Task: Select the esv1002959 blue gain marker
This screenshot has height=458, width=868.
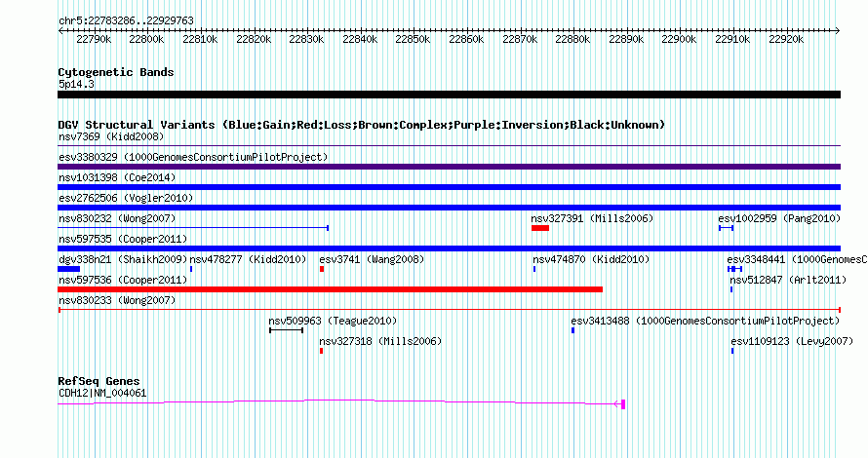Action: (727, 228)
